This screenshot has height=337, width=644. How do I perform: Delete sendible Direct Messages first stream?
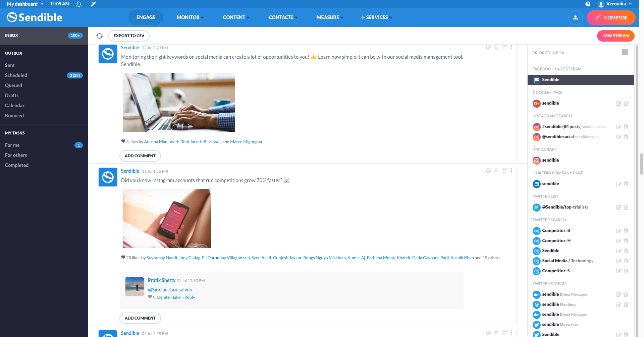(626, 294)
